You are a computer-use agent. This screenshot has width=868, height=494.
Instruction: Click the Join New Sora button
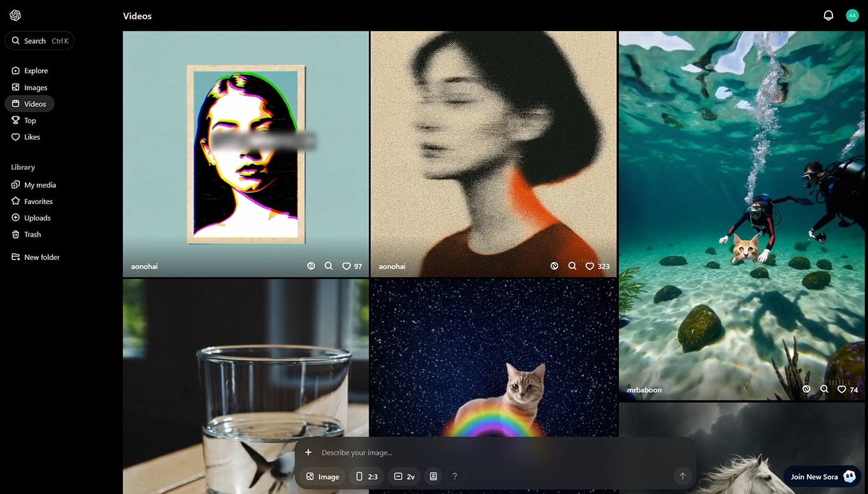click(822, 476)
